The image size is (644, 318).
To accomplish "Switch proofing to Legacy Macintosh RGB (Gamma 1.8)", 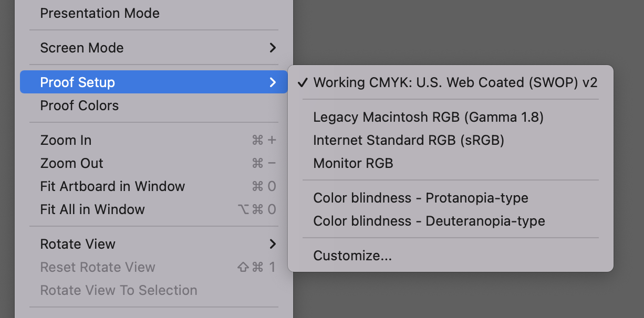I will pos(428,117).
